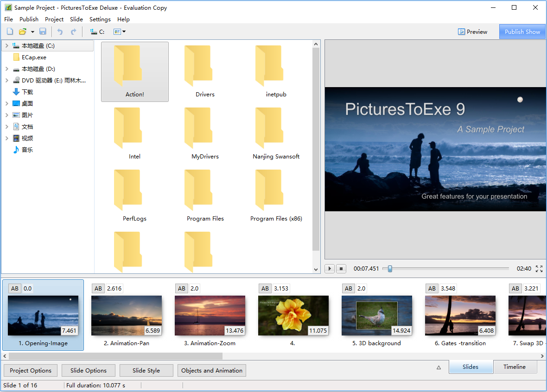The width and height of the screenshot is (547, 392).
Task: Expand the 桌面 tree node
Action: [6, 104]
